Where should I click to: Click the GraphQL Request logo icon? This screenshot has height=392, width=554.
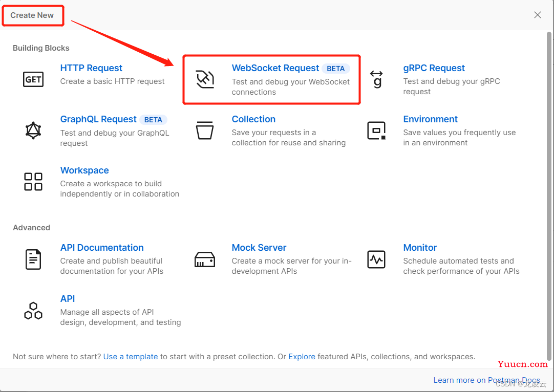33,130
